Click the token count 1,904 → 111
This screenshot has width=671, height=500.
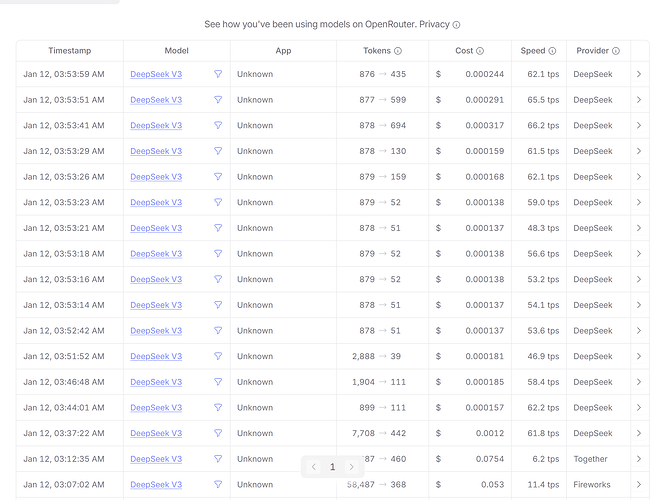pos(379,382)
